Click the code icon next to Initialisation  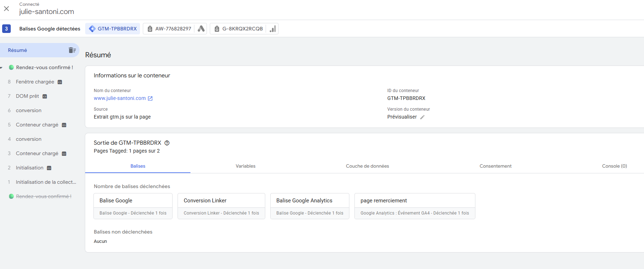(49, 168)
